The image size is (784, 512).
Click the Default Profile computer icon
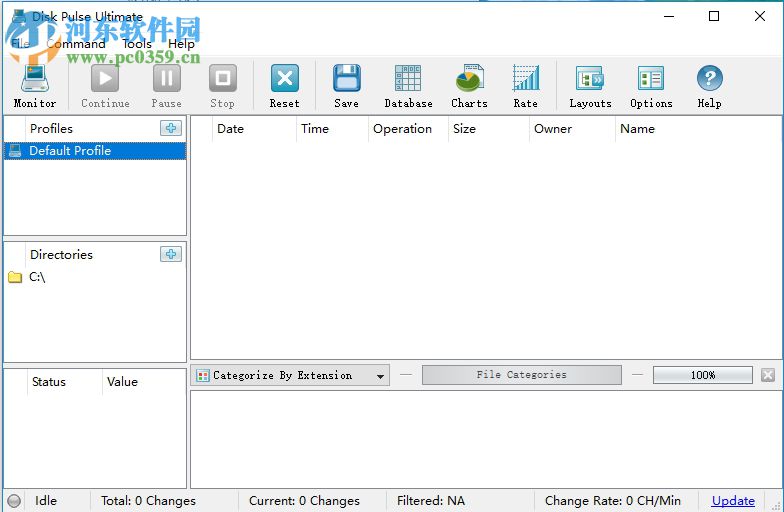[15, 150]
